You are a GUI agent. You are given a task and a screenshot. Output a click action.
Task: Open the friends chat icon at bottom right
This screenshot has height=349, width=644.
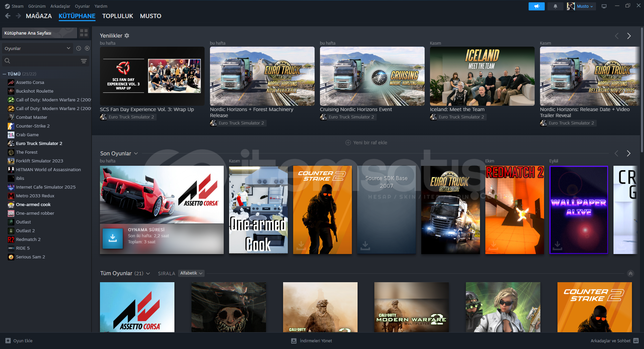point(636,341)
